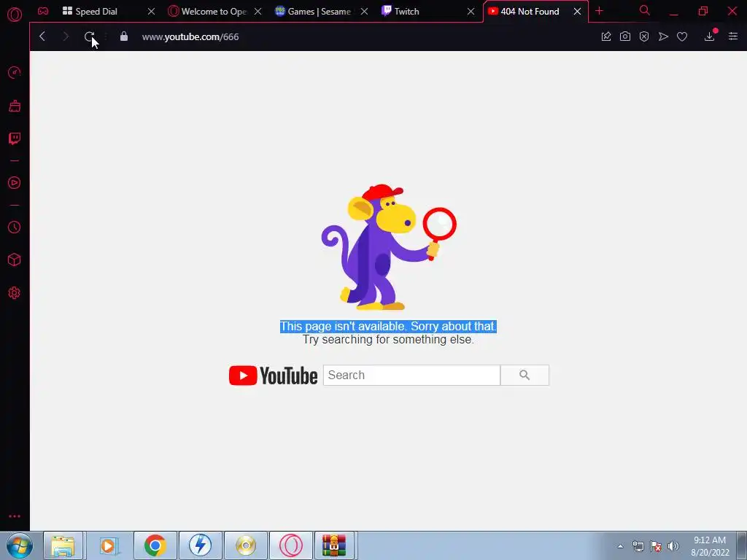Image resolution: width=747 pixels, height=560 pixels.
Task: Open Windows Explorer from taskbar
Action: [63, 545]
